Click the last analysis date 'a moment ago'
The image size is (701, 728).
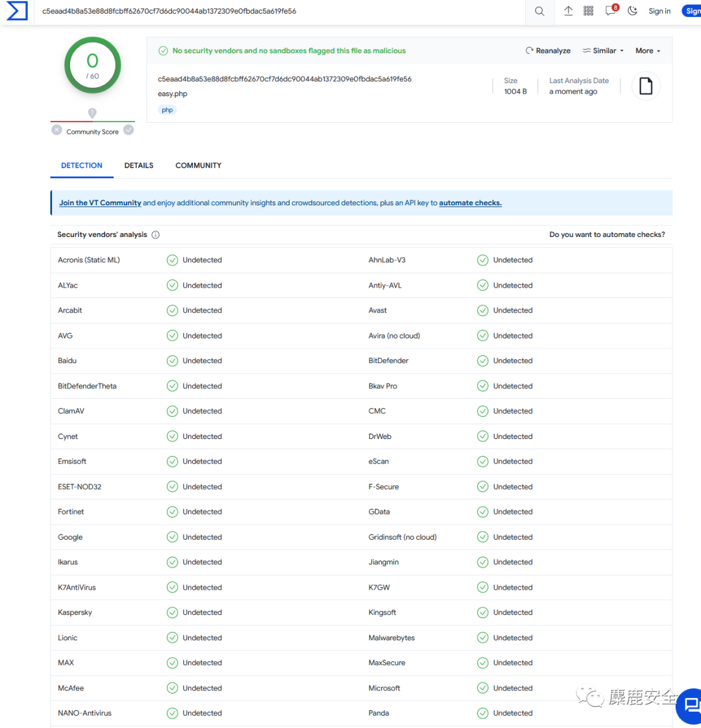point(573,92)
